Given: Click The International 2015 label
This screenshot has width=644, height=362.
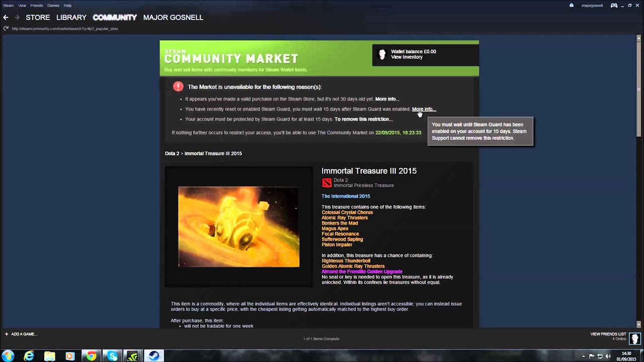Looking at the screenshot, I should pyautogui.click(x=346, y=196).
